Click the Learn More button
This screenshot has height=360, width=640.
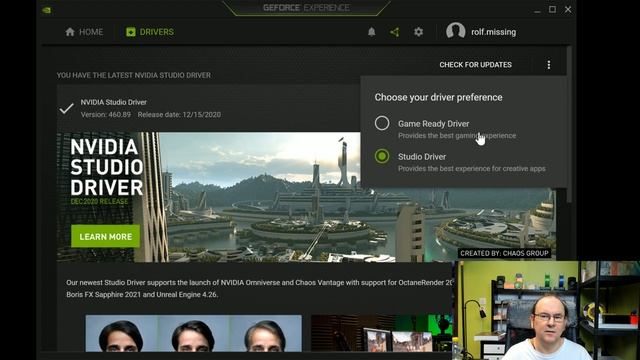click(105, 236)
